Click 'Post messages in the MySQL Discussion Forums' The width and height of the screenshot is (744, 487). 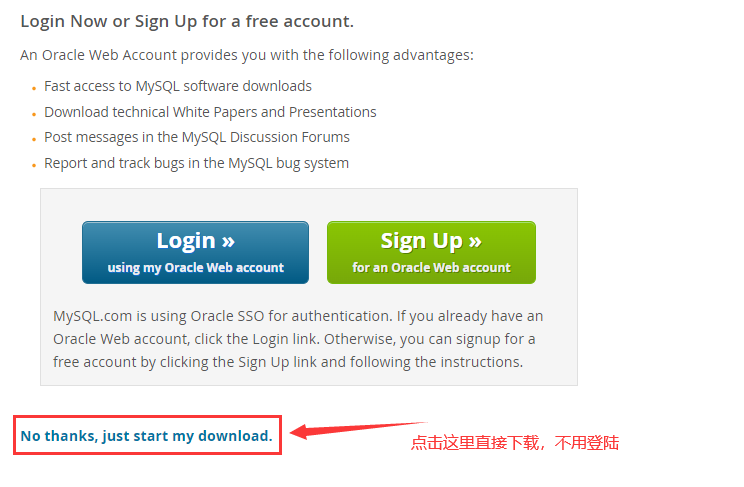[197, 137]
